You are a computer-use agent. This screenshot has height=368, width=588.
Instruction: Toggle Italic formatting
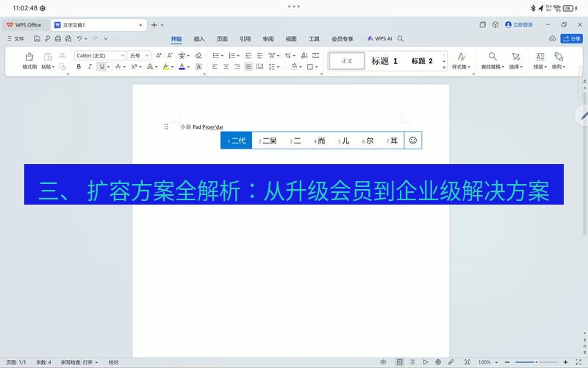pyautogui.click(x=90, y=67)
